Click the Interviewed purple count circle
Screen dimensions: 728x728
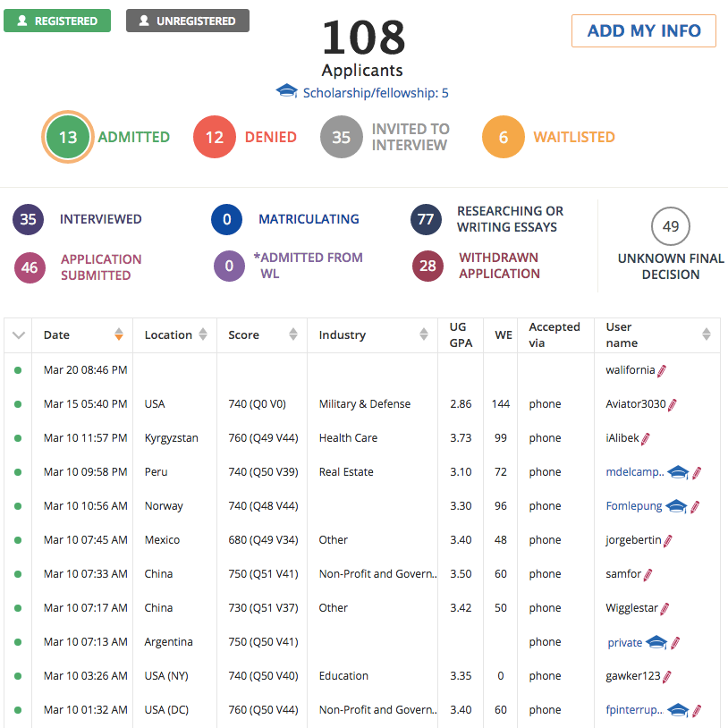(x=29, y=219)
